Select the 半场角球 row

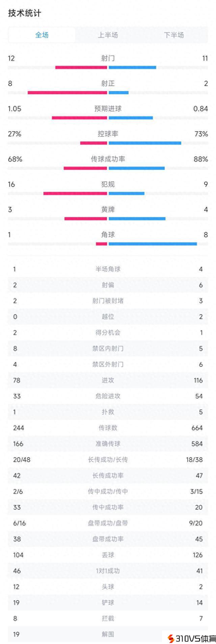(x=108, y=269)
